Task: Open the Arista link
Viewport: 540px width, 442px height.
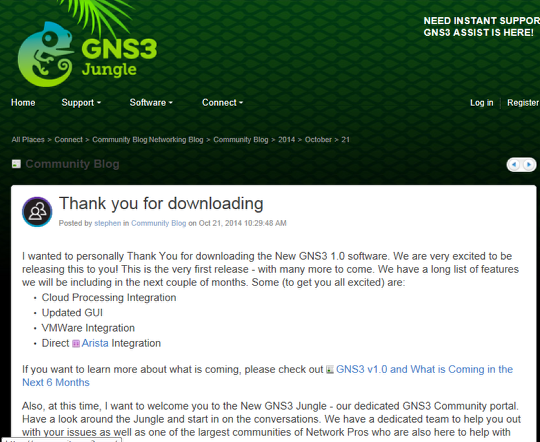Action: pos(95,343)
